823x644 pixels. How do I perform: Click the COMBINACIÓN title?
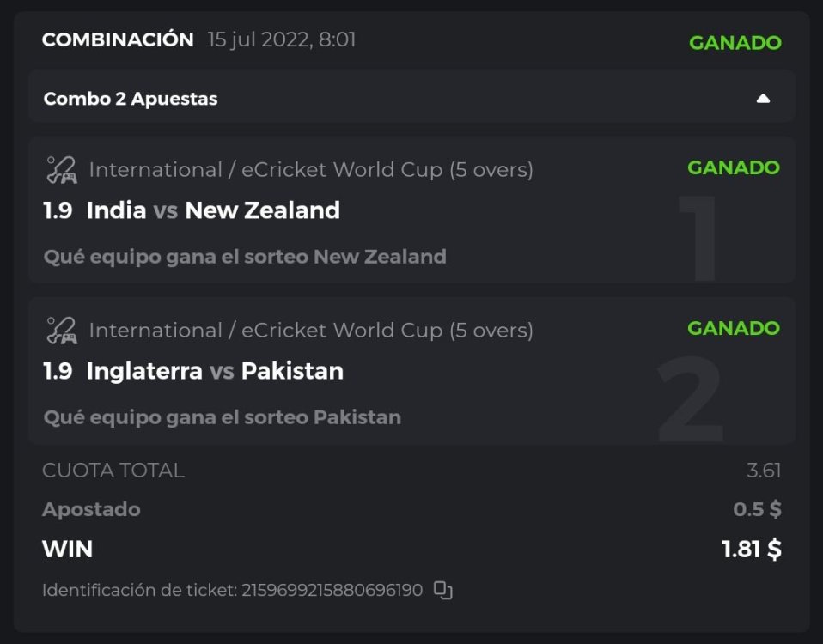pos(118,39)
